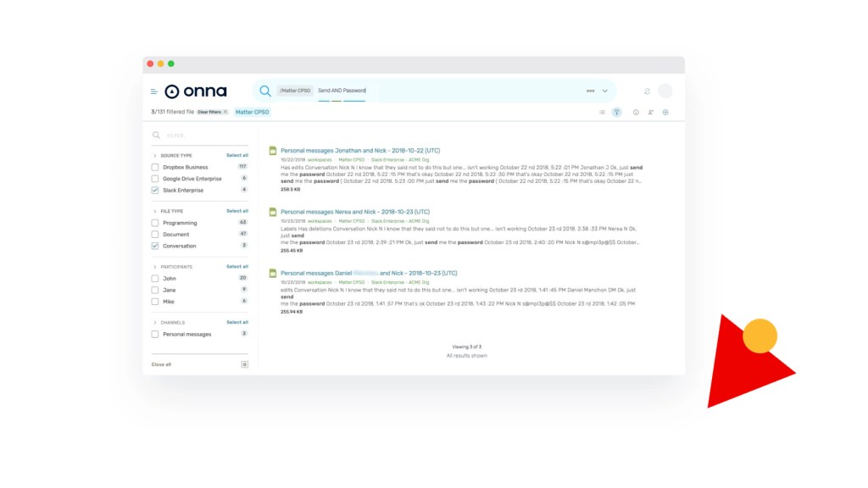Select all Source Type options

pyautogui.click(x=237, y=156)
